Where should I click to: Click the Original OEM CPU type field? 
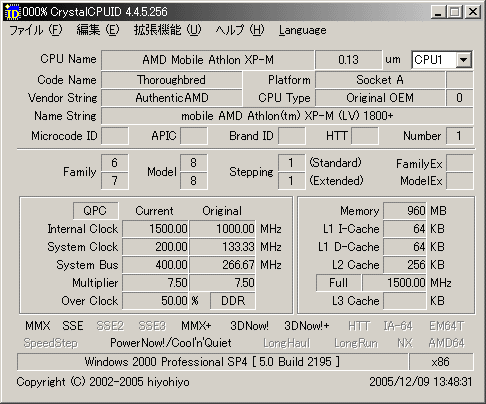(x=380, y=98)
